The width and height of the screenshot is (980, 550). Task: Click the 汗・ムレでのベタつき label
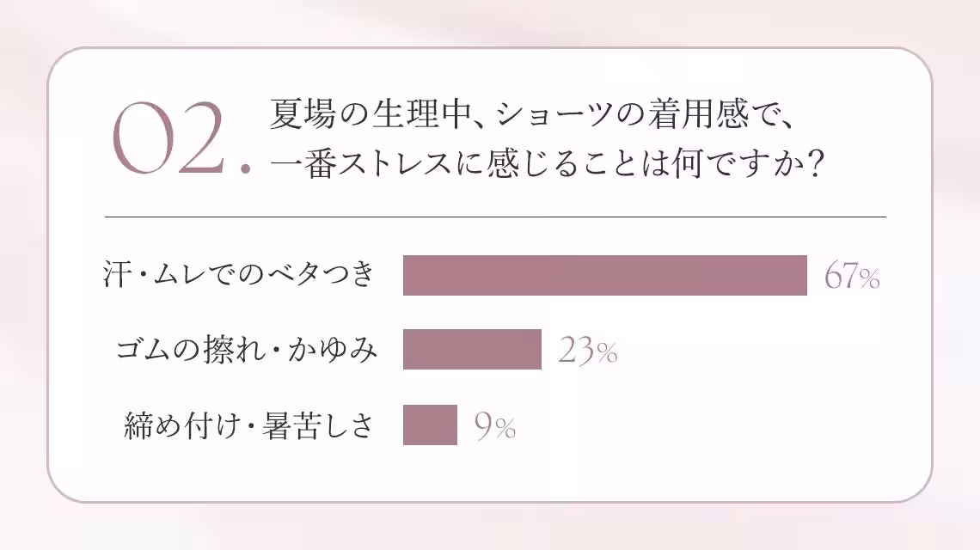(239, 274)
